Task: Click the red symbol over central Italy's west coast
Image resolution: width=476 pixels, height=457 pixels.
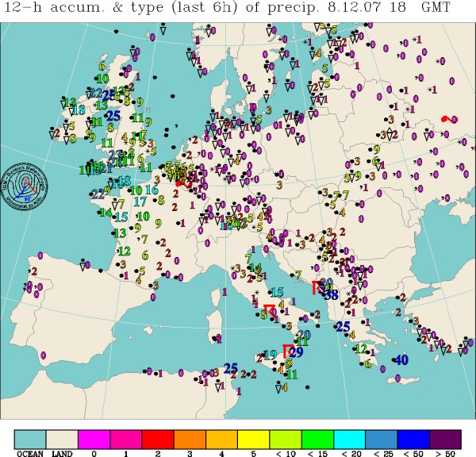Action: coord(269,308)
